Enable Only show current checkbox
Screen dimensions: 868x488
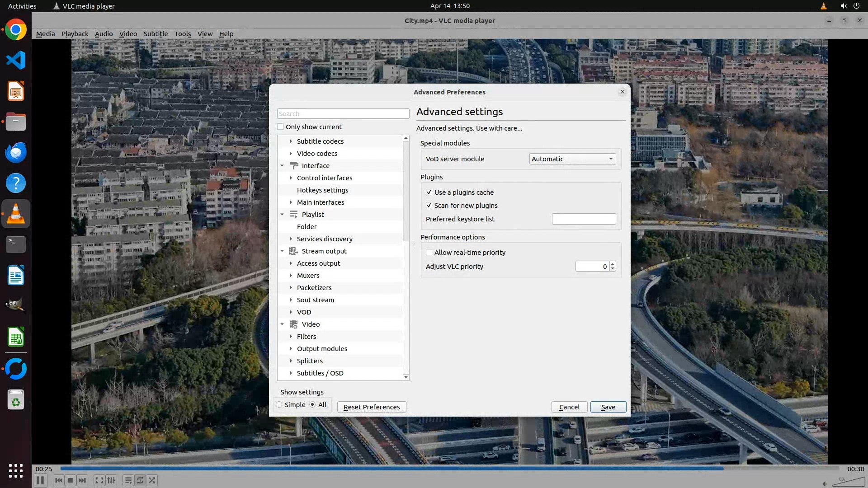(x=281, y=127)
